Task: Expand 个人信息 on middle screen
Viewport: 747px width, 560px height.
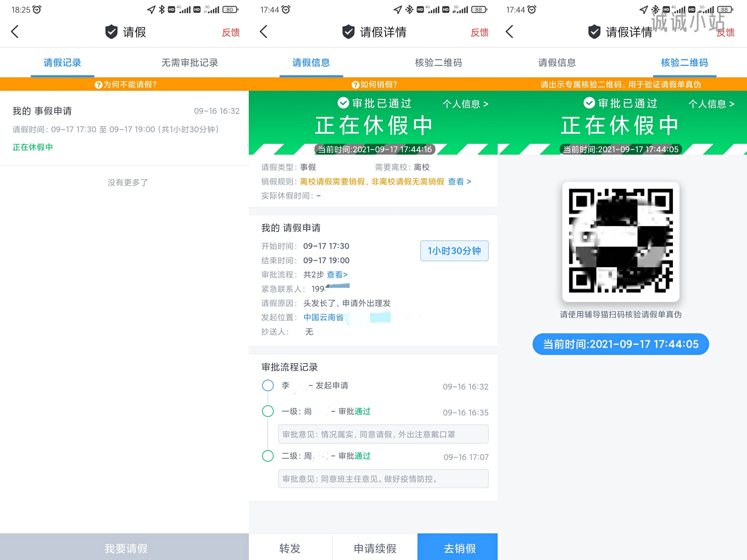Action: click(465, 104)
